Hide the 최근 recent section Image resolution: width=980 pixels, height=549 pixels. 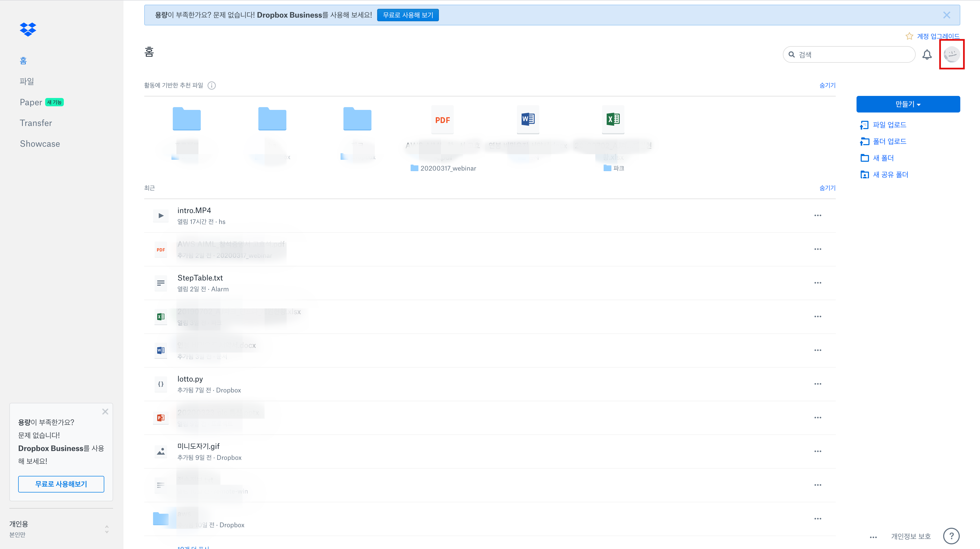click(827, 188)
